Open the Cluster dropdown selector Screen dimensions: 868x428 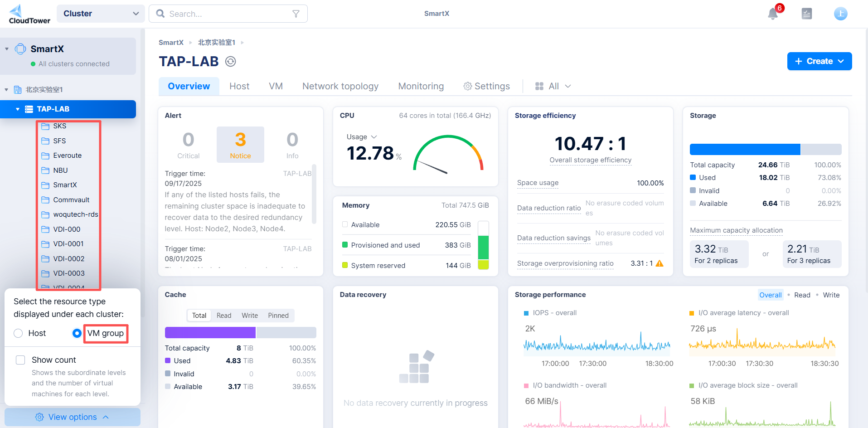101,14
